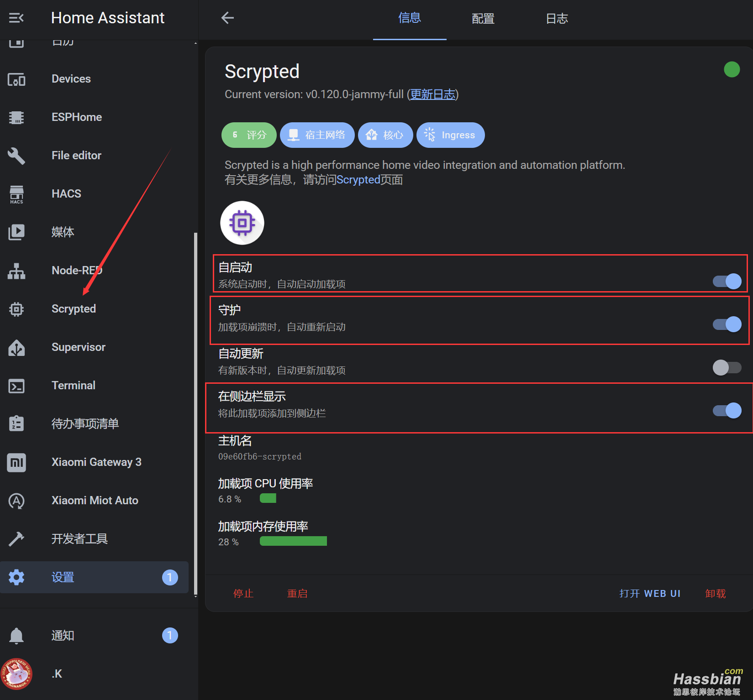Go back using the arrow icon
This screenshot has height=700, width=753.
tap(227, 18)
